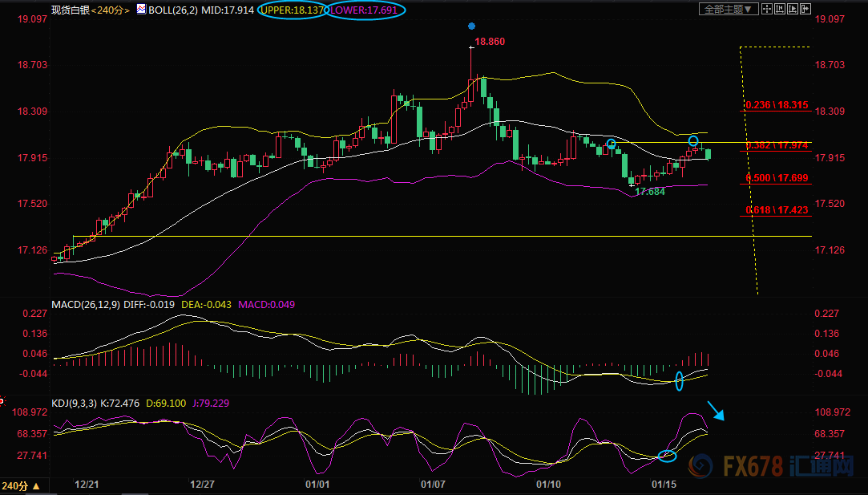Image resolution: width=868 pixels, height=495 pixels.
Task: Open the 全部主题 dropdown menu
Action: pos(728,10)
